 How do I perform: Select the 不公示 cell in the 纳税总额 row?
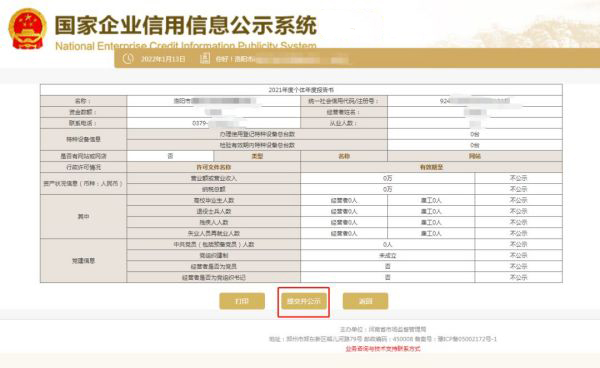[518, 189]
